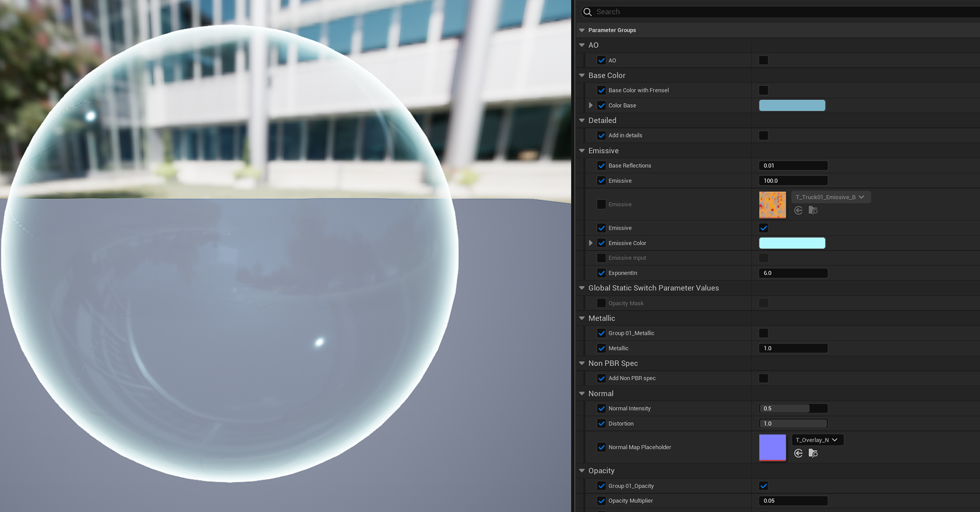Image resolution: width=980 pixels, height=512 pixels.
Task: Enable the Group 01_Metallic value checkbox
Action: tap(764, 334)
